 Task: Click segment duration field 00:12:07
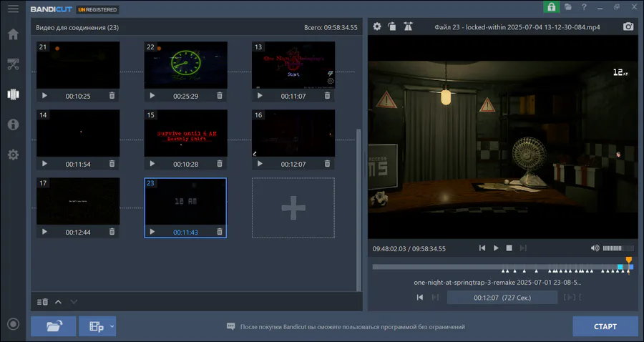pyautogui.click(x=502, y=298)
